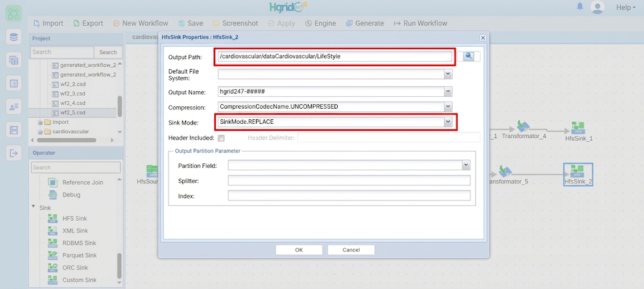The image size is (644, 289).
Task: Select the Custom Sink operator icon
Action: coord(53,280)
